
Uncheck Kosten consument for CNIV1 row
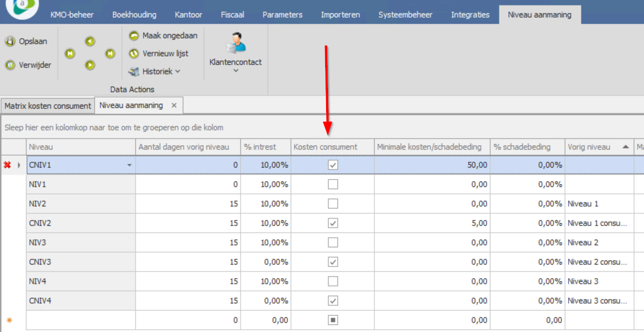[333, 165]
